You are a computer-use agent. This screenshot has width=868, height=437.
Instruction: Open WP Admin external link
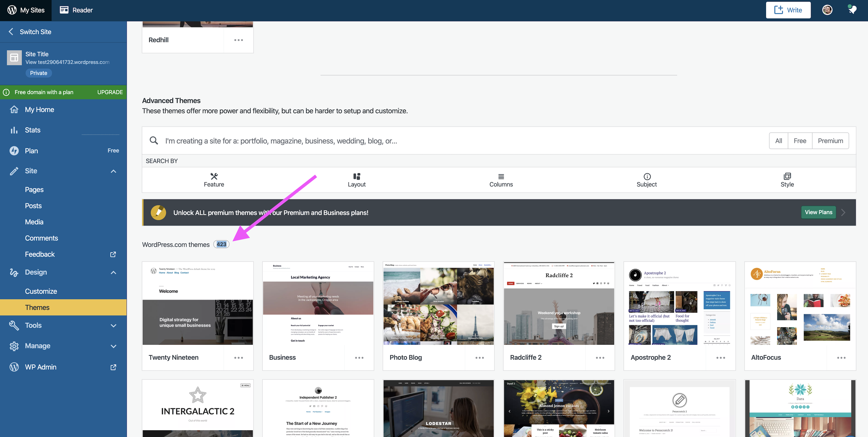click(40, 367)
